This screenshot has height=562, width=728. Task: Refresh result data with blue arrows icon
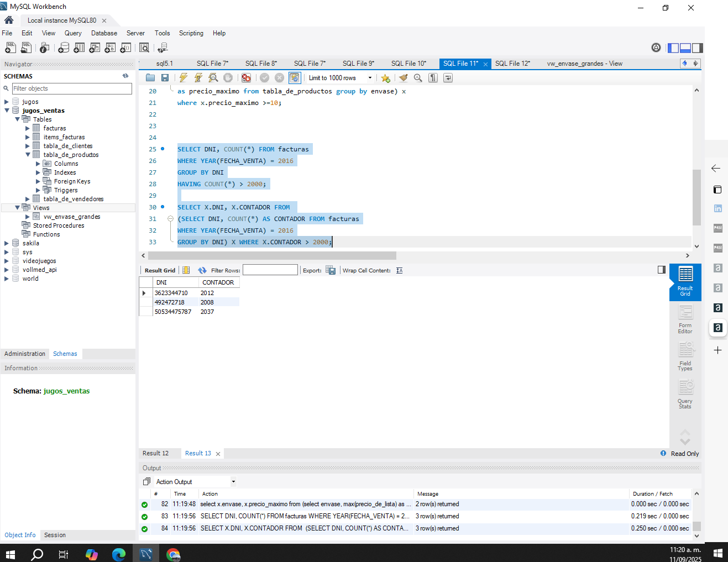tap(202, 270)
